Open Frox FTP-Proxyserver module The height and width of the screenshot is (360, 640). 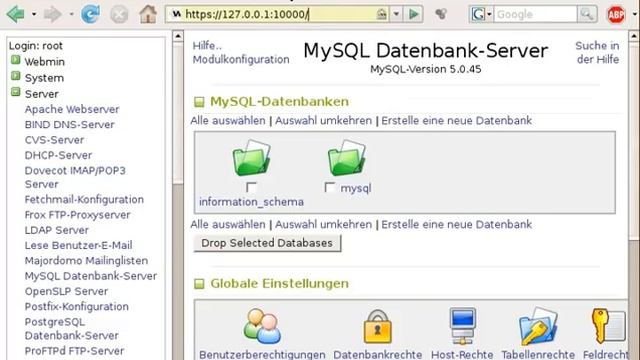coord(78,215)
